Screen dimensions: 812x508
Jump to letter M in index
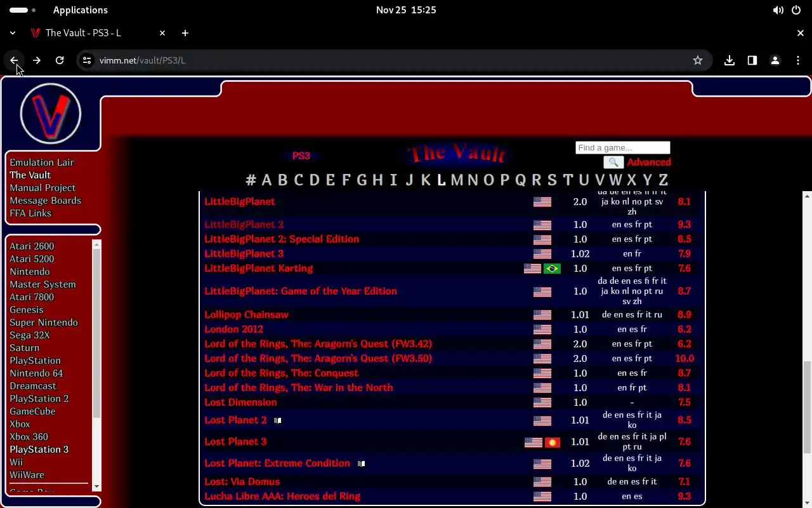pyautogui.click(x=457, y=180)
